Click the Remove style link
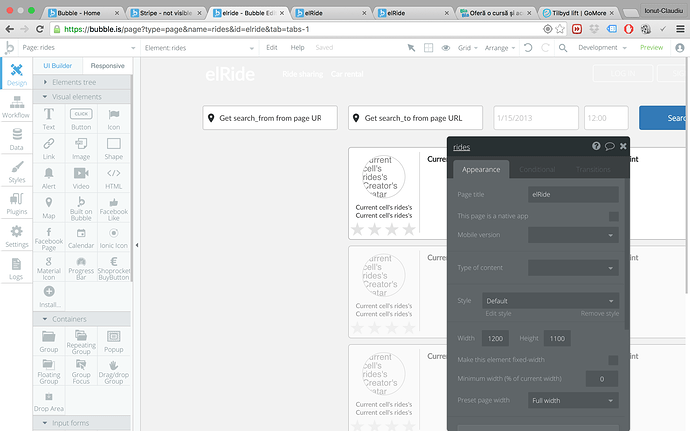 point(599,313)
